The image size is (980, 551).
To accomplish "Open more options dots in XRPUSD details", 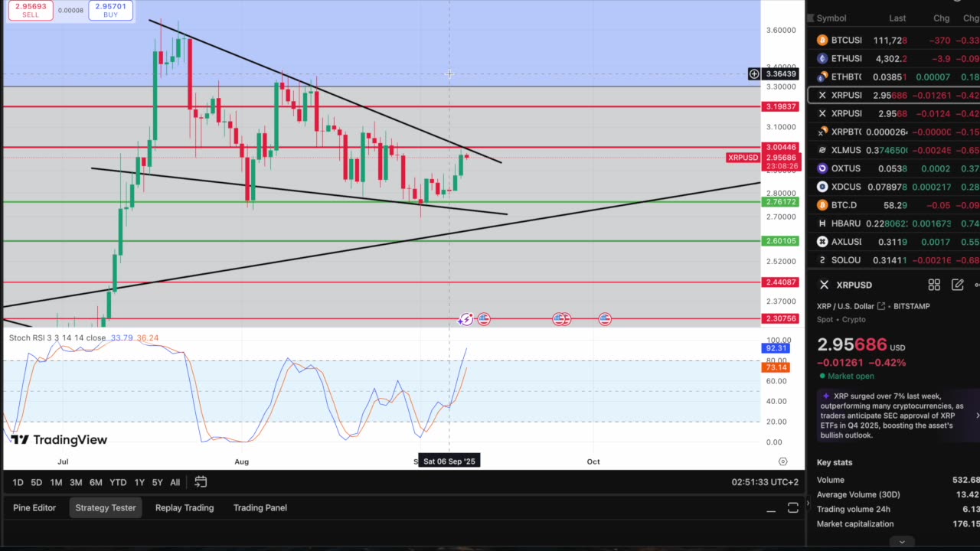I will [x=977, y=285].
